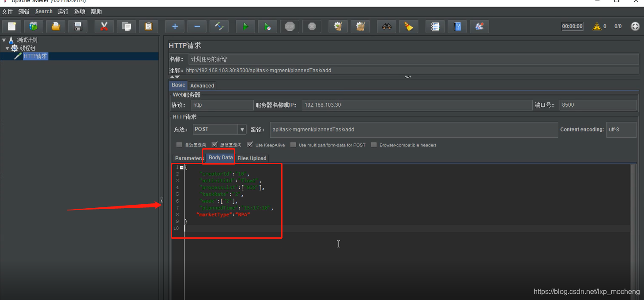
Task: Open the 帮助 menu
Action: [96, 11]
